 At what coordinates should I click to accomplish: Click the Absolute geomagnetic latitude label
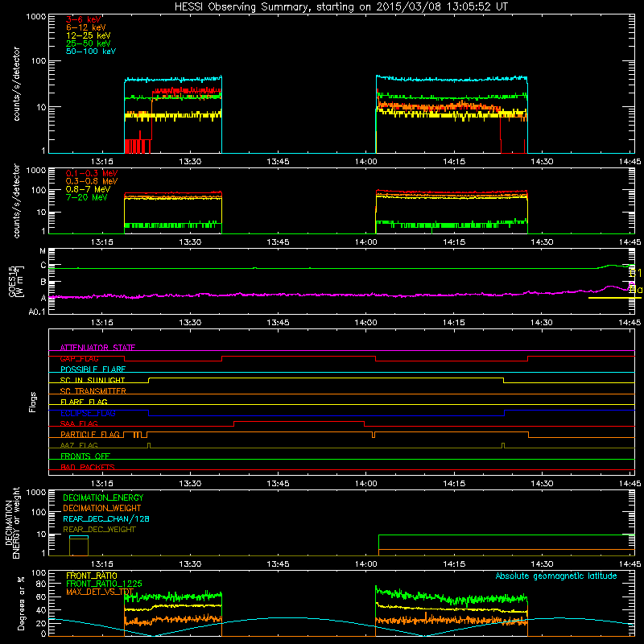[x=556, y=576]
